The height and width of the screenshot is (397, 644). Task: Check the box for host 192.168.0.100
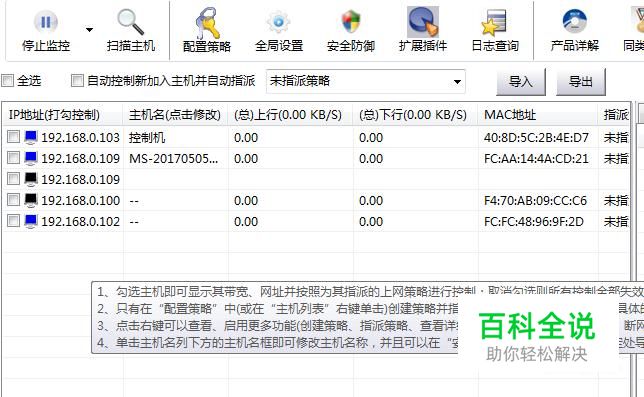[x=14, y=199]
